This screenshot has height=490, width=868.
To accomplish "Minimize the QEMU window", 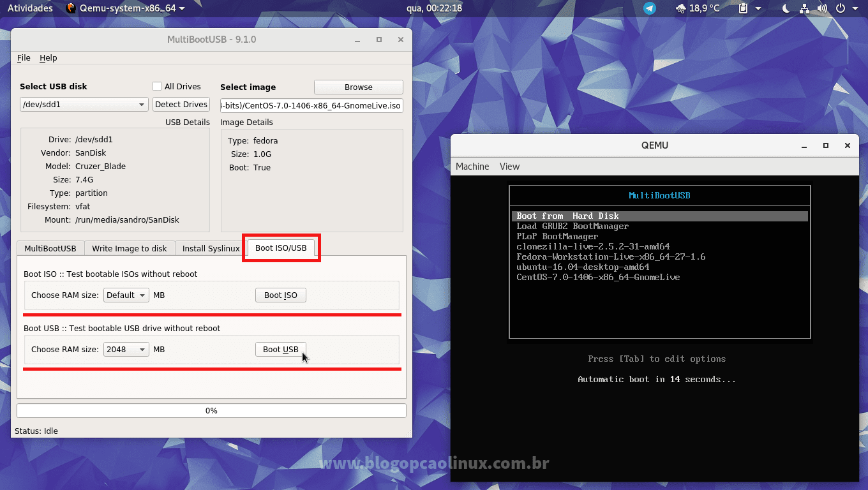I will (804, 145).
